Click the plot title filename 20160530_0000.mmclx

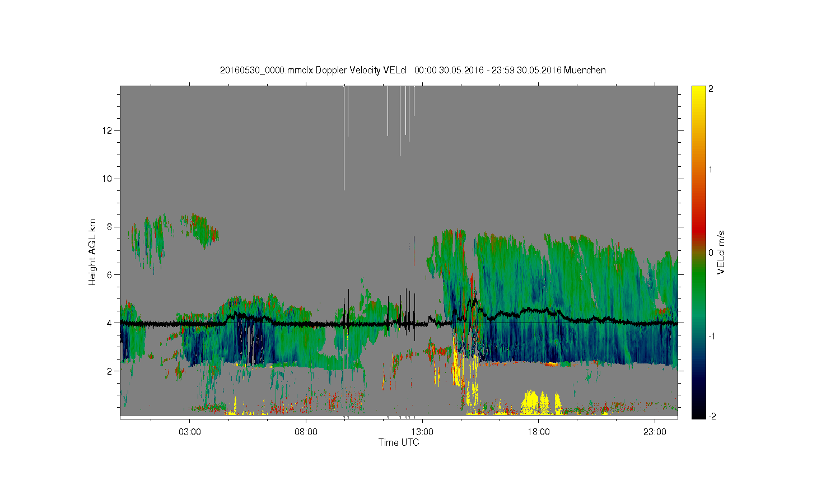click(x=267, y=71)
